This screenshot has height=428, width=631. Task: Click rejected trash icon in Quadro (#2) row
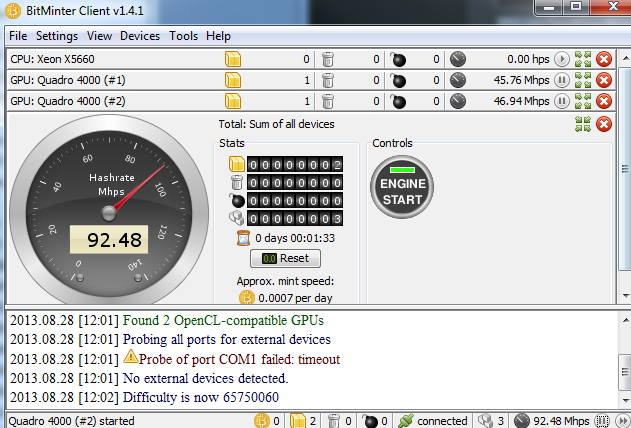[x=328, y=101]
